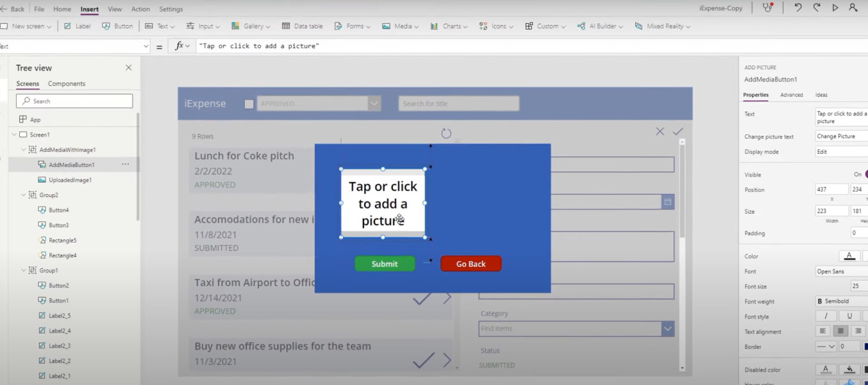Open the Forms dropdown

click(353, 26)
